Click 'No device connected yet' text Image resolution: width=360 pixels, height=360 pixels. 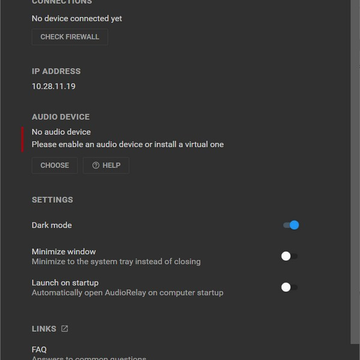77,19
